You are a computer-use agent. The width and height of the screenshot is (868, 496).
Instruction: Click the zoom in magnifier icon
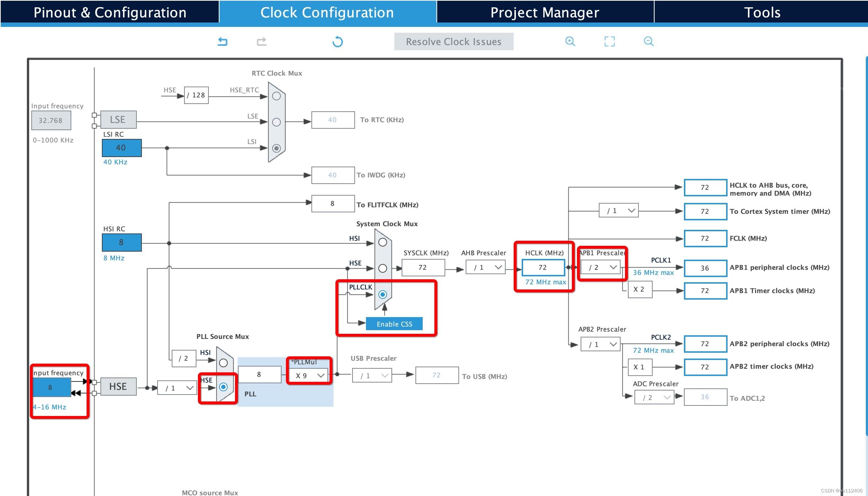click(x=570, y=41)
